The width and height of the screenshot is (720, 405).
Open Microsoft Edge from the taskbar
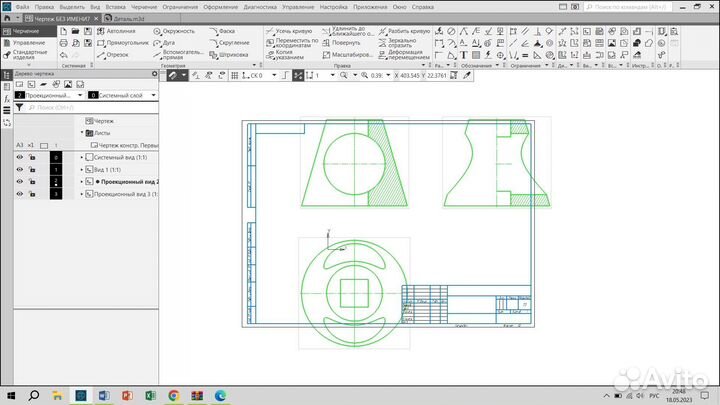220,395
